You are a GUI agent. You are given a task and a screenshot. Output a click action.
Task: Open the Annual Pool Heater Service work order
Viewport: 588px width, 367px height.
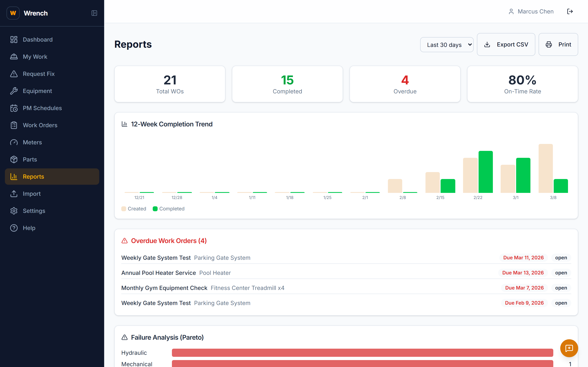coord(158,273)
